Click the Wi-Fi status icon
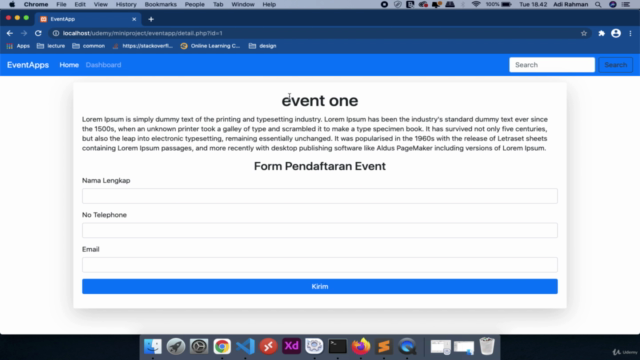The height and width of the screenshot is (360, 640). pyautogui.click(x=476, y=4)
